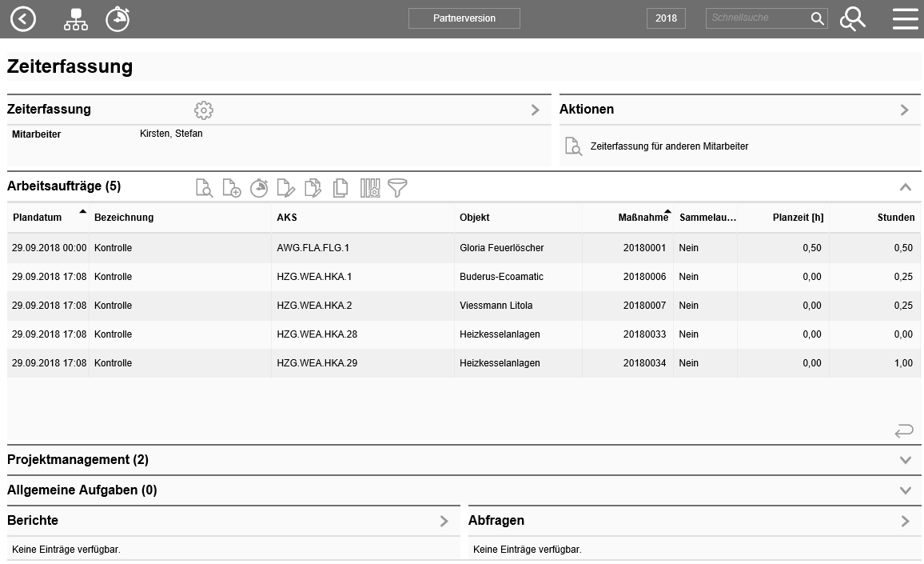Sort table by Plandatum column header
The width and height of the screenshot is (924, 564).
click(x=38, y=218)
